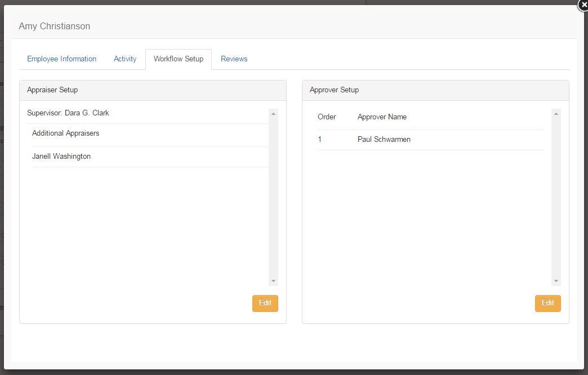Click the Approver Setup panel title
The image size is (588, 375).
[334, 90]
